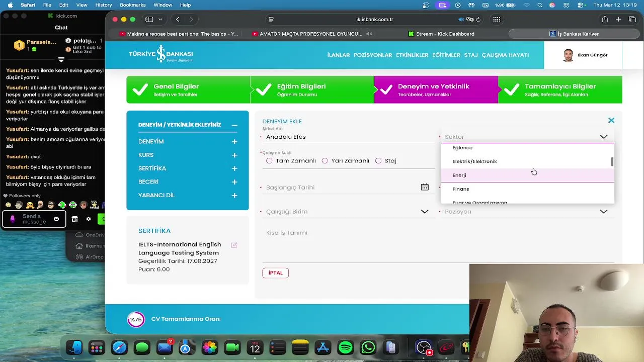Select Staj radio button
This screenshot has height=362, width=644.
(378, 161)
